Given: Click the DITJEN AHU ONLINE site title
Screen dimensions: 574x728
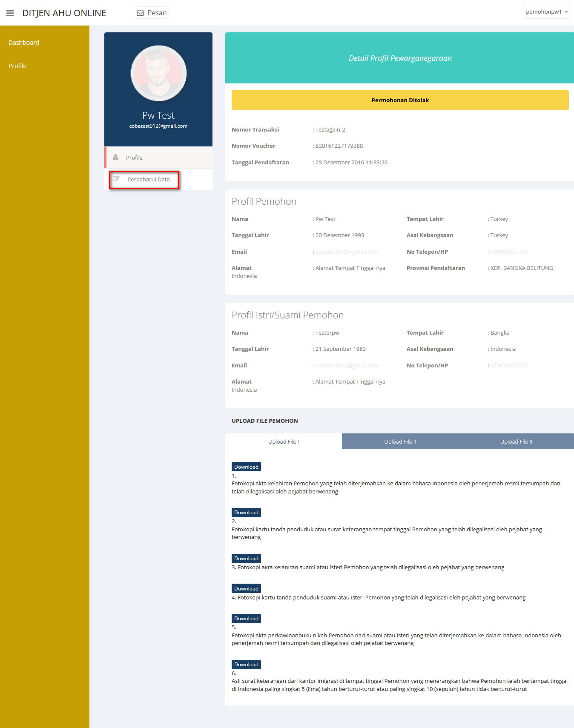Looking at the screenshot, I should point(64,13).
